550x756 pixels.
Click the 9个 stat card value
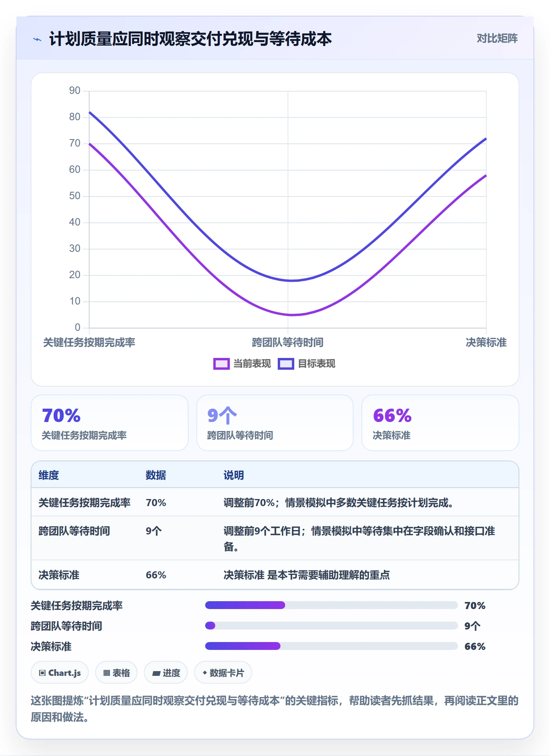pos(222,415)
